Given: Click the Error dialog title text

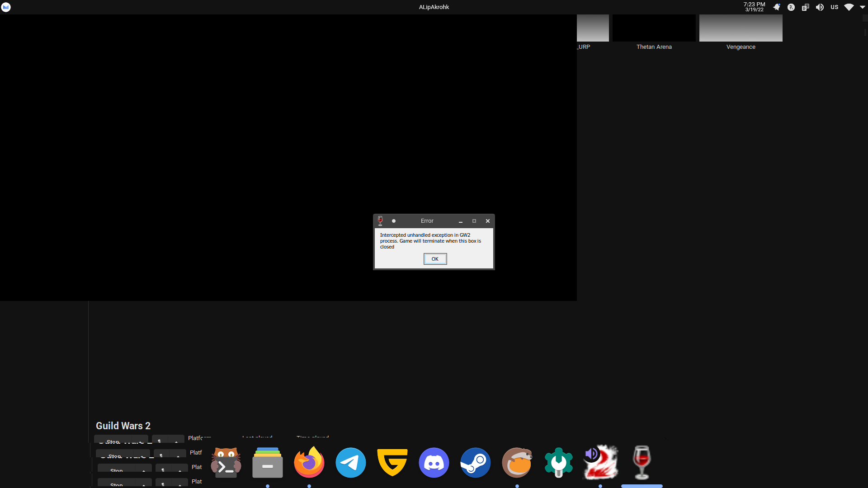Looking at the screenshot, I should [x=427, y=221].
